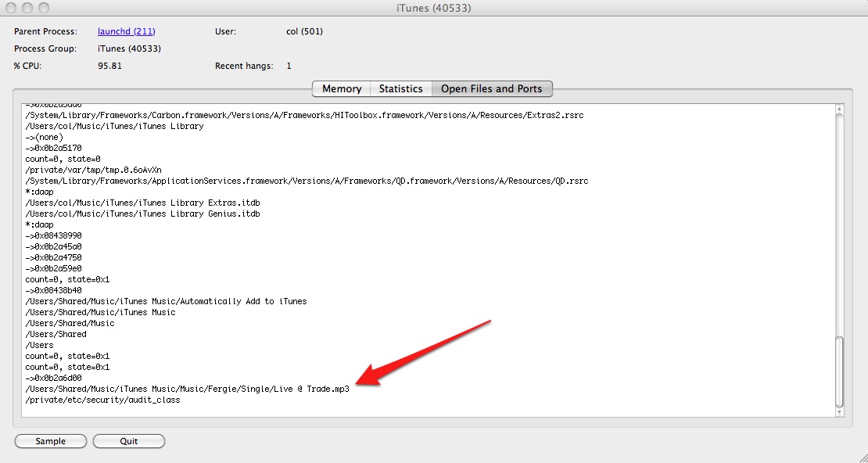The image size is (868, 463).
Task: Click the Quit button
Action: click(129, 441)
